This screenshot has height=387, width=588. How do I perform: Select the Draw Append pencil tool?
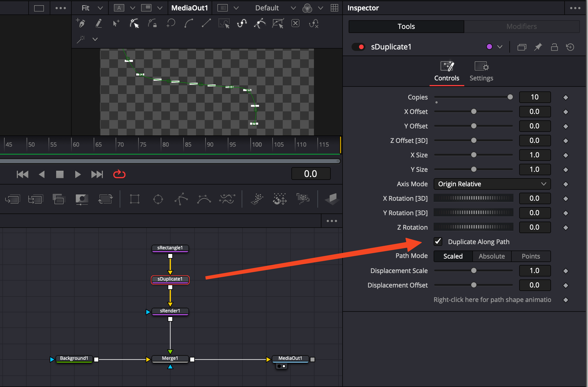coord(99,23)
